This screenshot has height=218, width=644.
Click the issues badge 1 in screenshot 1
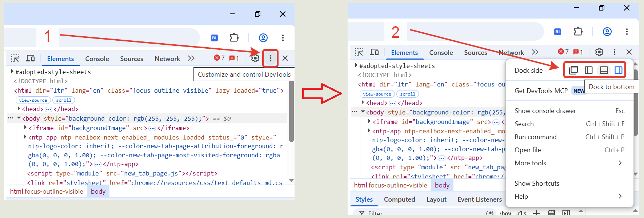point(234,58)
